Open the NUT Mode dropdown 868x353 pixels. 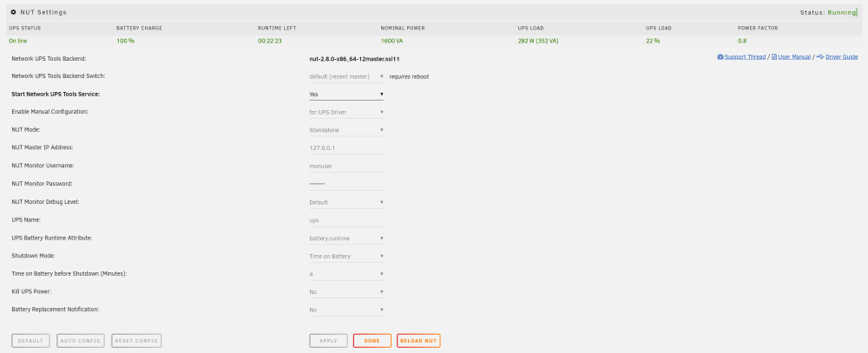pos(346,130)
